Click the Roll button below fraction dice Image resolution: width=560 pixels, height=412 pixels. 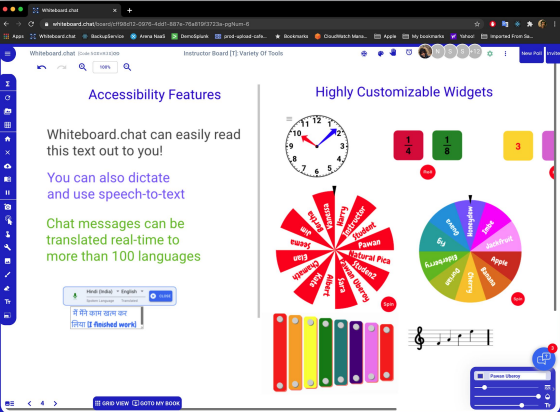click(428, 172)
